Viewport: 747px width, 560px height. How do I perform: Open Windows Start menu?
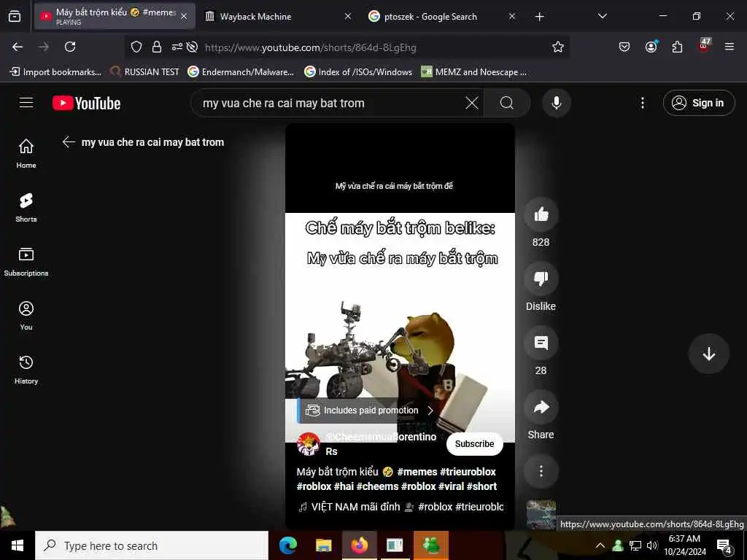(18, 545)
